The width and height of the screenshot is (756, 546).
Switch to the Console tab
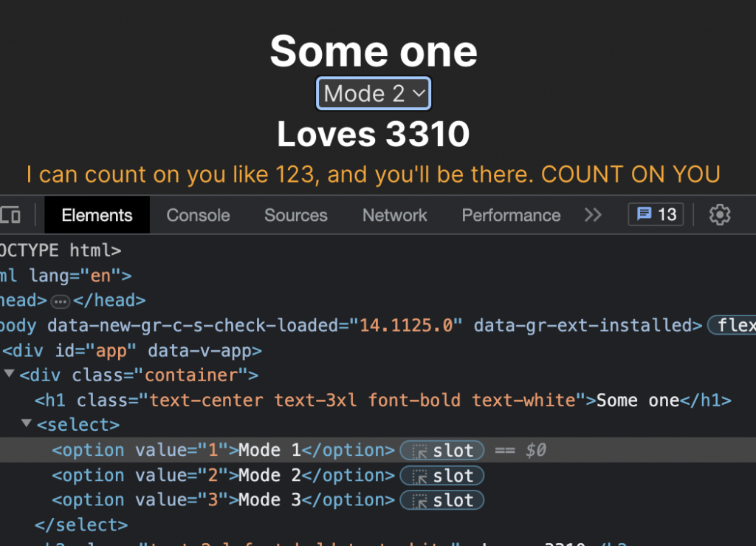[x=198, y=215]
